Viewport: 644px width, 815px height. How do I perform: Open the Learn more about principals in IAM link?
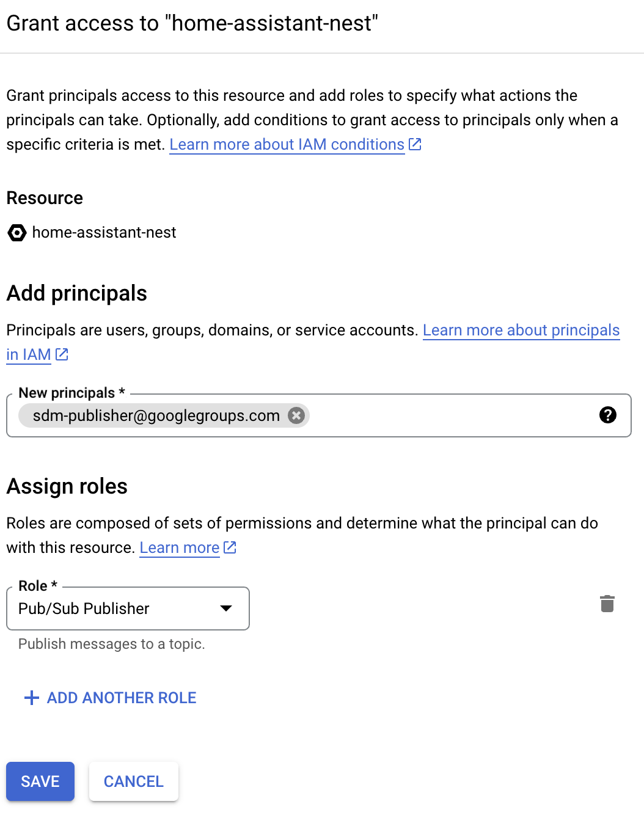pyautogui.click(x=521, y=330)
